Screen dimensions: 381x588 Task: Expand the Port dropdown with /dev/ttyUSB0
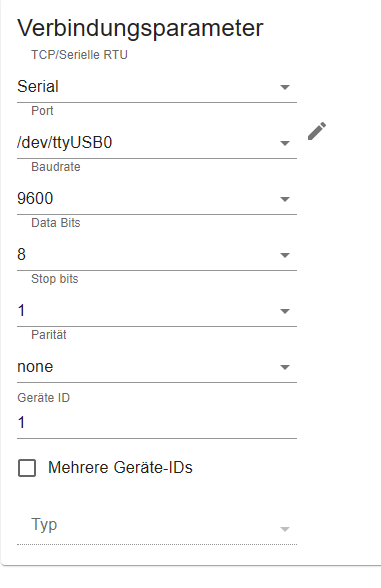157,143
